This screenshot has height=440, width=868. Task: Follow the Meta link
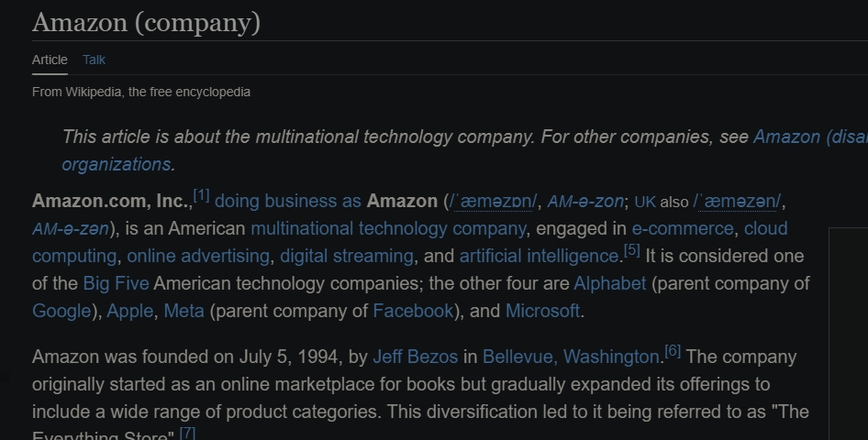click(184, 311)
